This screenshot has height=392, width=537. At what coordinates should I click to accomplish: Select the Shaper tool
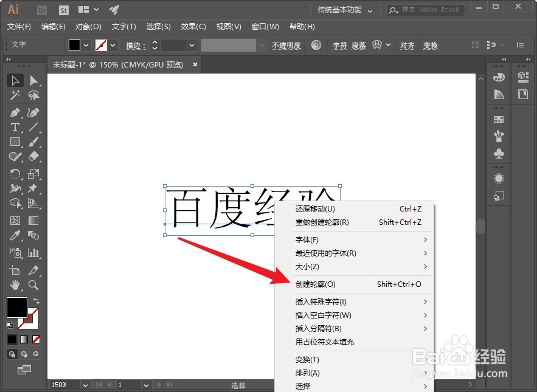point(15,156)
